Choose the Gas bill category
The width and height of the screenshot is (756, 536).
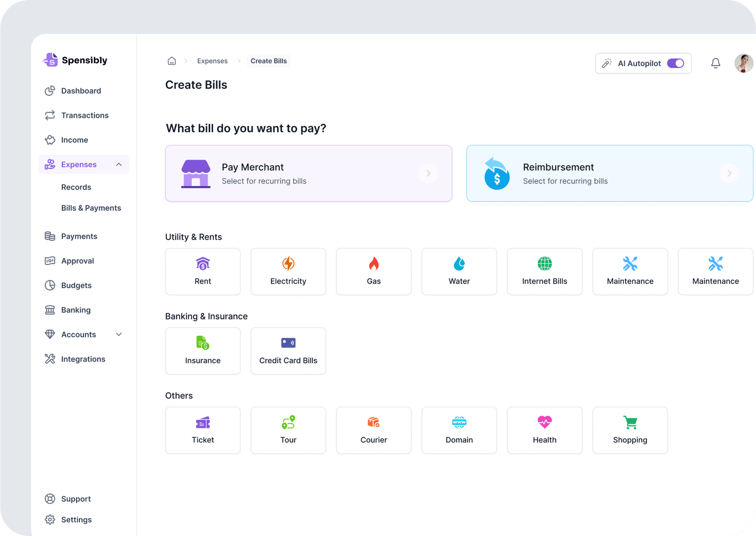point(373,272)
